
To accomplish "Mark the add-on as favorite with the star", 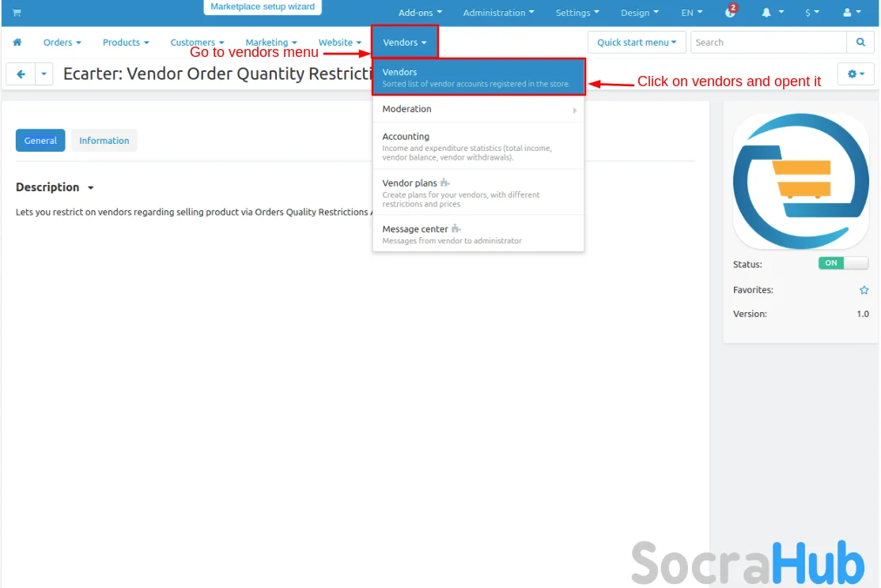I will tap(864, 290).
